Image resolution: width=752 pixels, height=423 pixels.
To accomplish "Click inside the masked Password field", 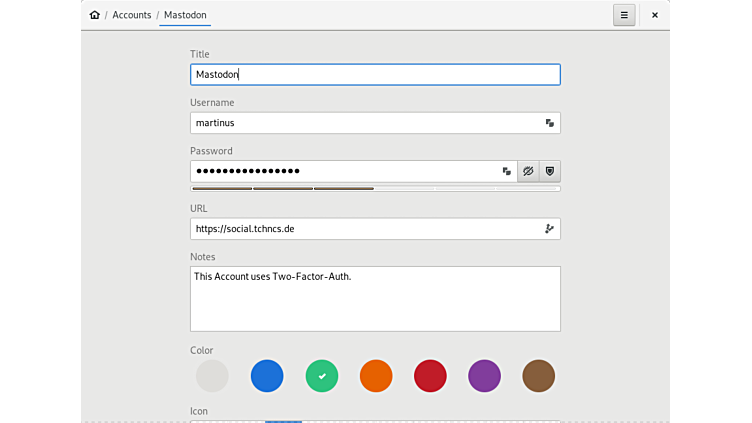I will 345,171.
